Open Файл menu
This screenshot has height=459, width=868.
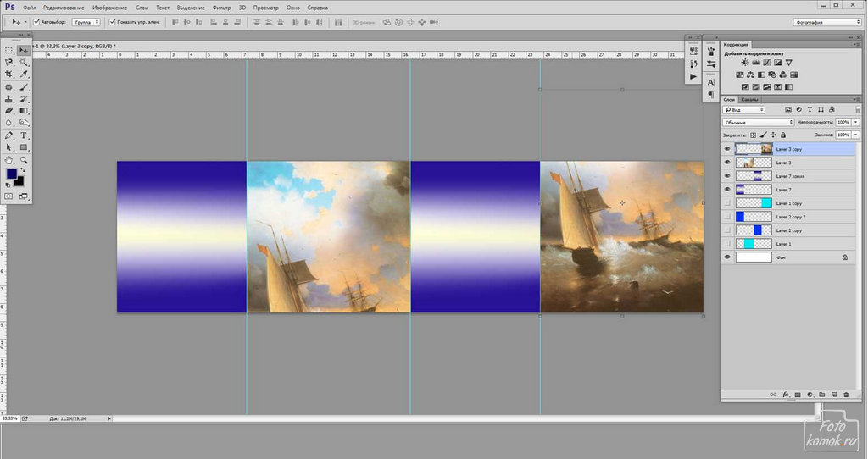point(30,8)
